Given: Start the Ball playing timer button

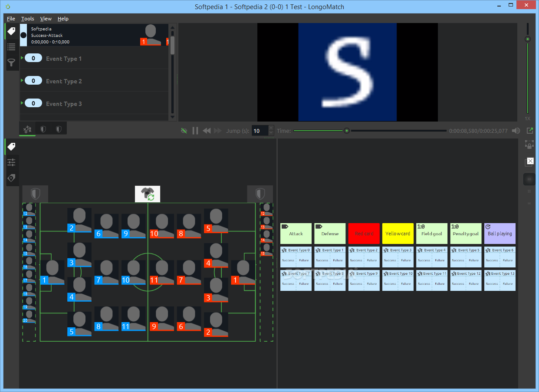Looking at the screenshot, I should pos(500,234).
